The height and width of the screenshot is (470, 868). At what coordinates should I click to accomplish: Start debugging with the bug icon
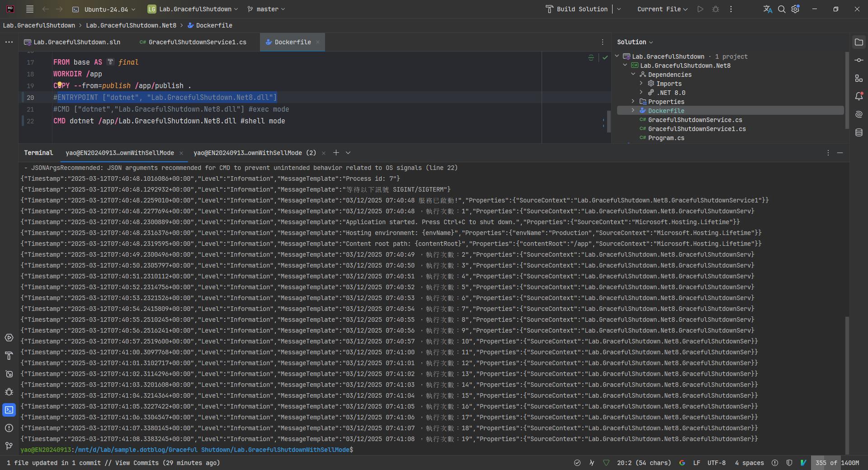[716, 9]
